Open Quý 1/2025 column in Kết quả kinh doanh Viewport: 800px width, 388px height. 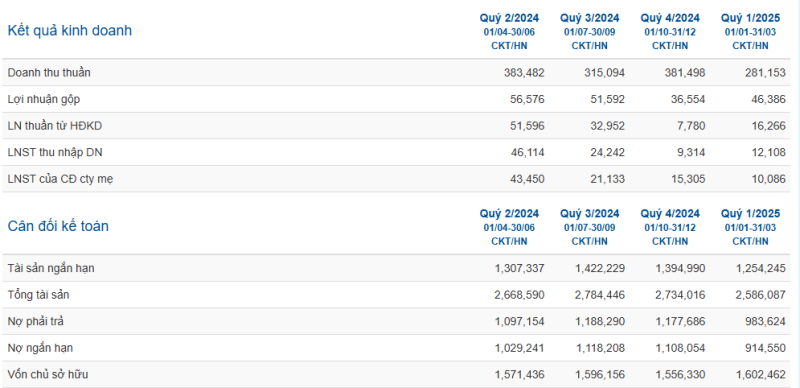(751, 18)
